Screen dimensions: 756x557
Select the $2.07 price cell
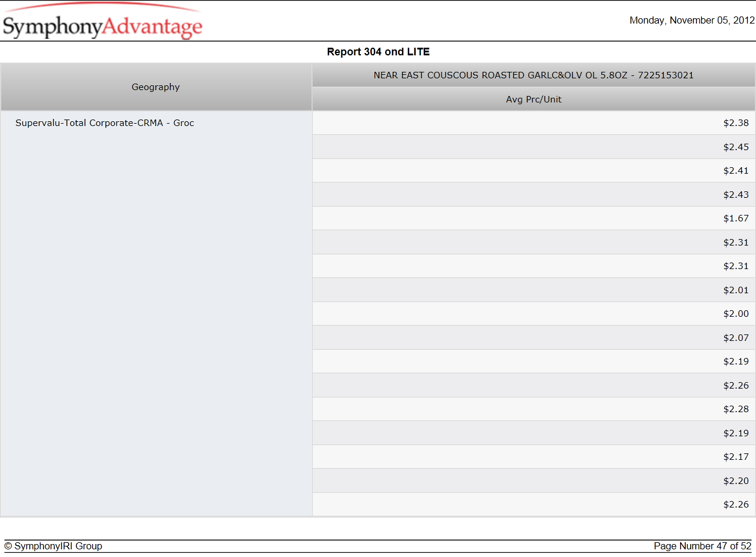click(x=533, y=338)
